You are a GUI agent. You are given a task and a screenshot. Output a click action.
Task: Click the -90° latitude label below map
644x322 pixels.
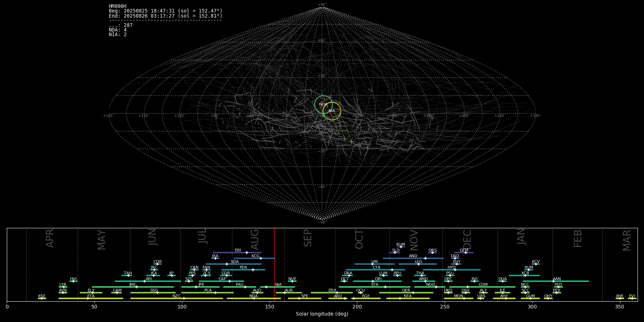pos(322,223)
